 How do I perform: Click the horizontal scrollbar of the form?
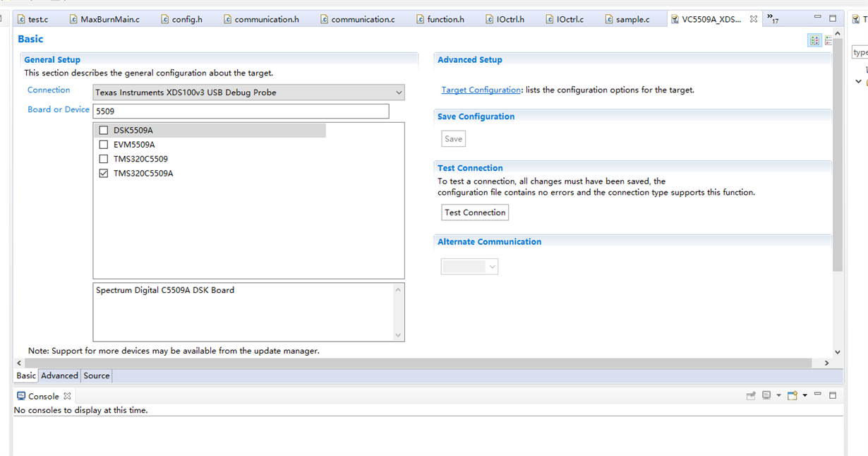[422, 363]
